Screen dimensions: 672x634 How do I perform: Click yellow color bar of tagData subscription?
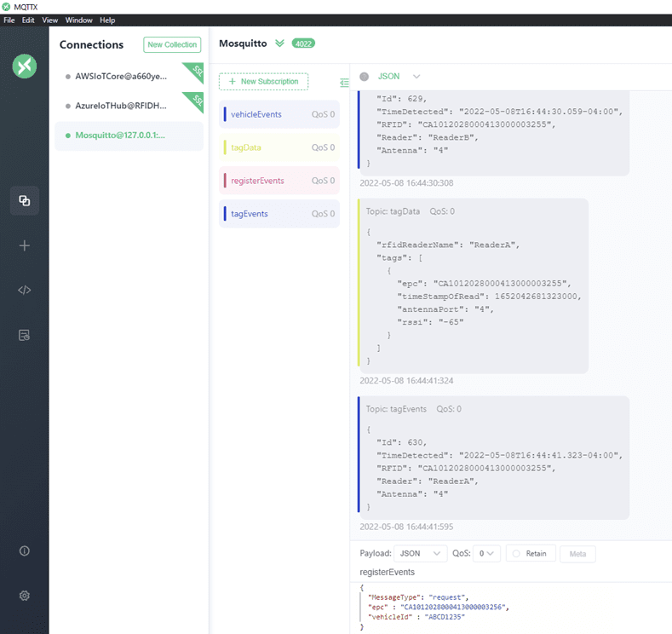[225, 147]
